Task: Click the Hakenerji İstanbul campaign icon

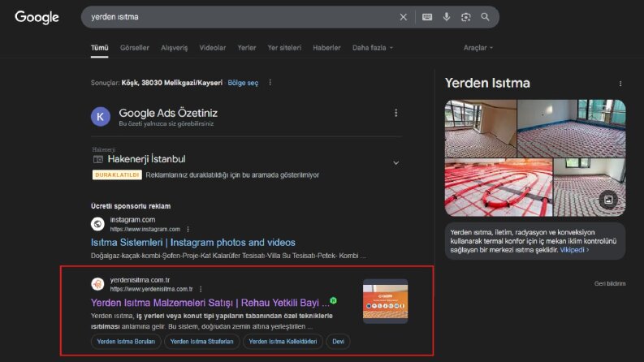Action: tap(97, 159)
